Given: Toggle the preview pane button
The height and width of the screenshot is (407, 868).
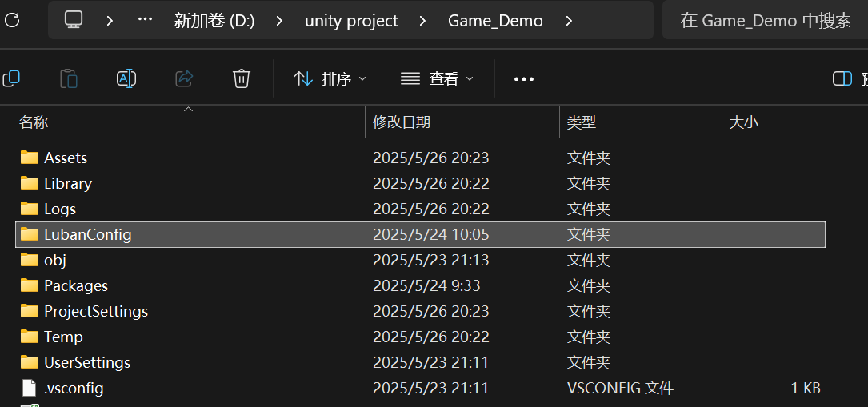Looking at the screenshot, I should 842,78.
